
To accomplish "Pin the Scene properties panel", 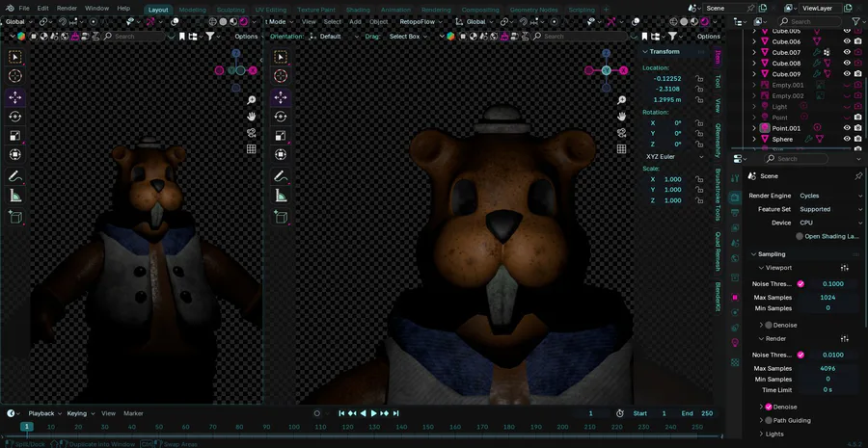I will tap(858, 176).
